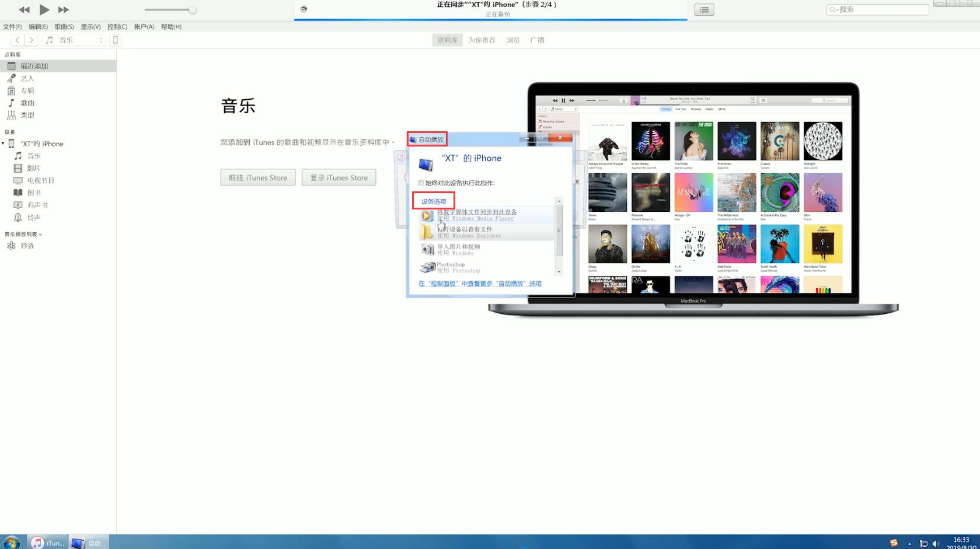The image size is (980, 549).
Task: Click the Windows Start button
Action: coord(11,543)
